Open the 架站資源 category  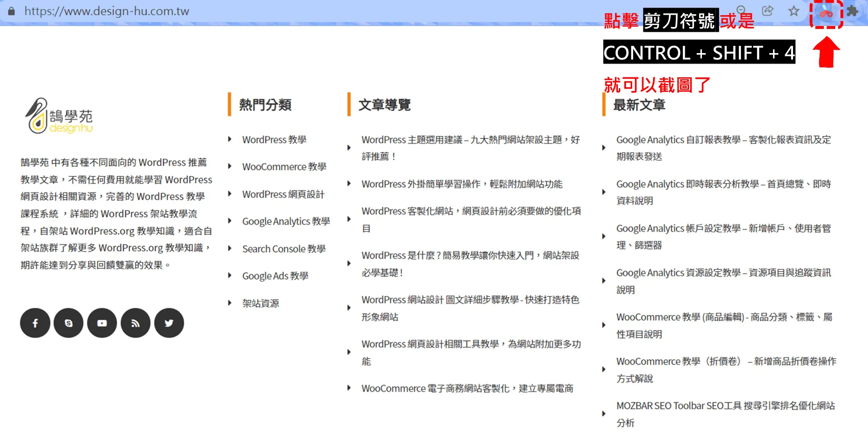[x=261, y=303]
